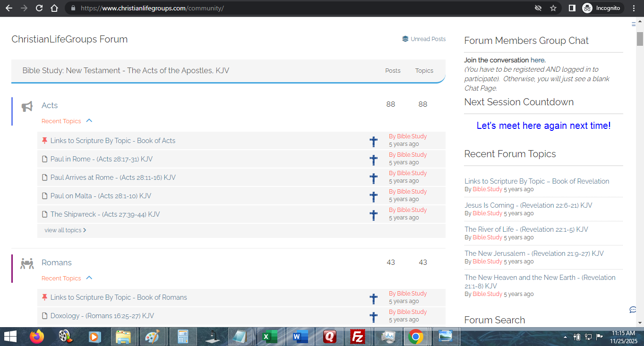
Task: Collapse Recent Topics under Acts
Action: pyautogui.click(x=89, y=121)
